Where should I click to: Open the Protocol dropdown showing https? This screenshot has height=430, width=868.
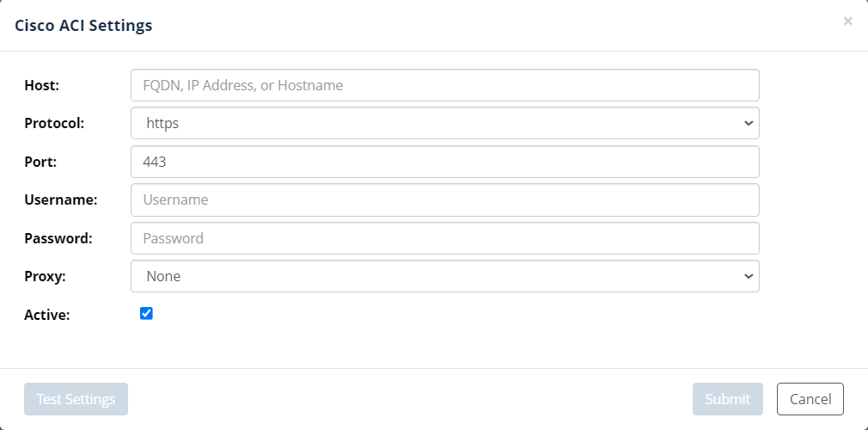(444, 123)
